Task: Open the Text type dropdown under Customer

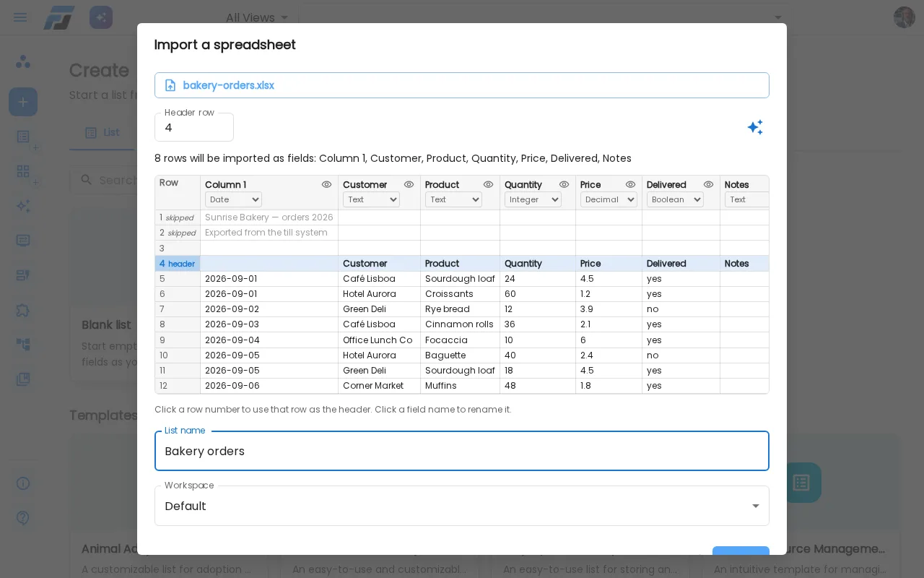Action: coord(371,199)
